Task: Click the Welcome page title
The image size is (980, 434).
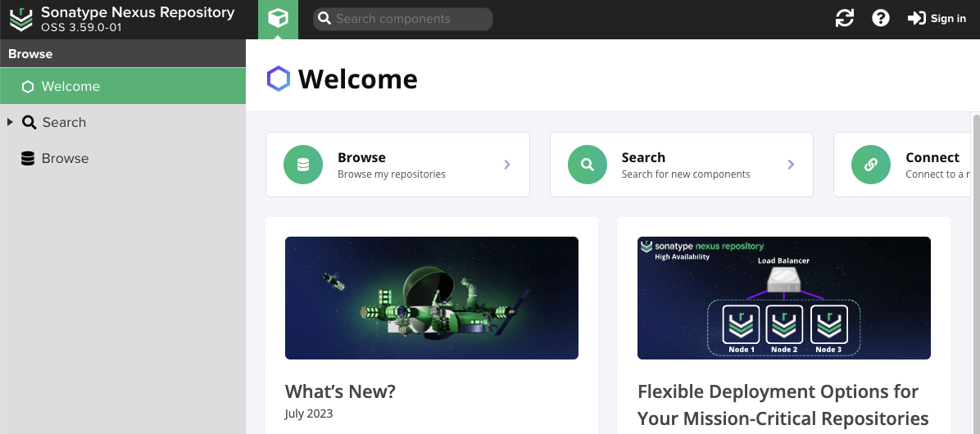Action: point(357,79)
